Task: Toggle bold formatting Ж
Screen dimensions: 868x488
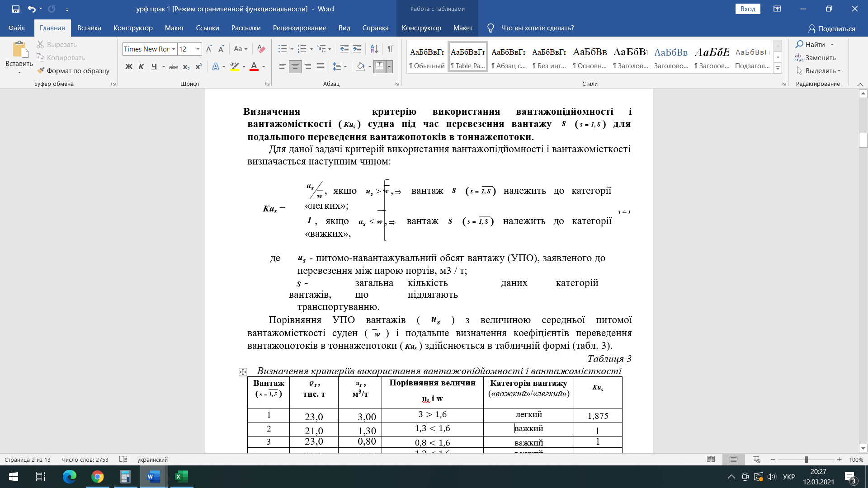Action: point(129,67)
